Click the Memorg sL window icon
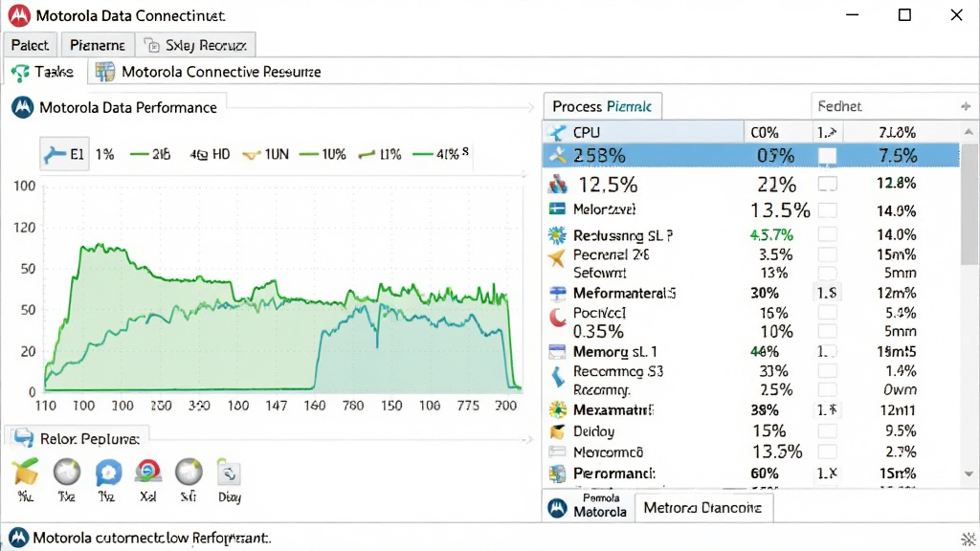This screenshot has height=551, width=980. pyautogui.click(x=557, y=352)
